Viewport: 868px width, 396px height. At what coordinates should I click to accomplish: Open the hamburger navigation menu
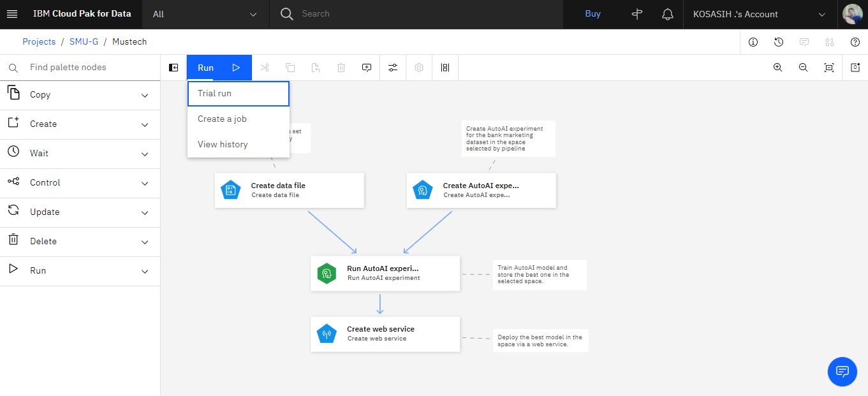pos(12,14)
